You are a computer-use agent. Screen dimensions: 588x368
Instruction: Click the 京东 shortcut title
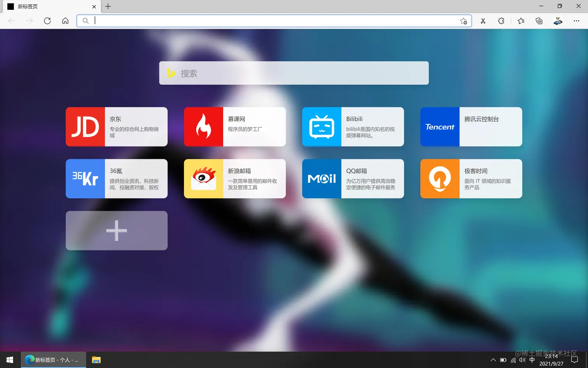click(x=115, y=119)
